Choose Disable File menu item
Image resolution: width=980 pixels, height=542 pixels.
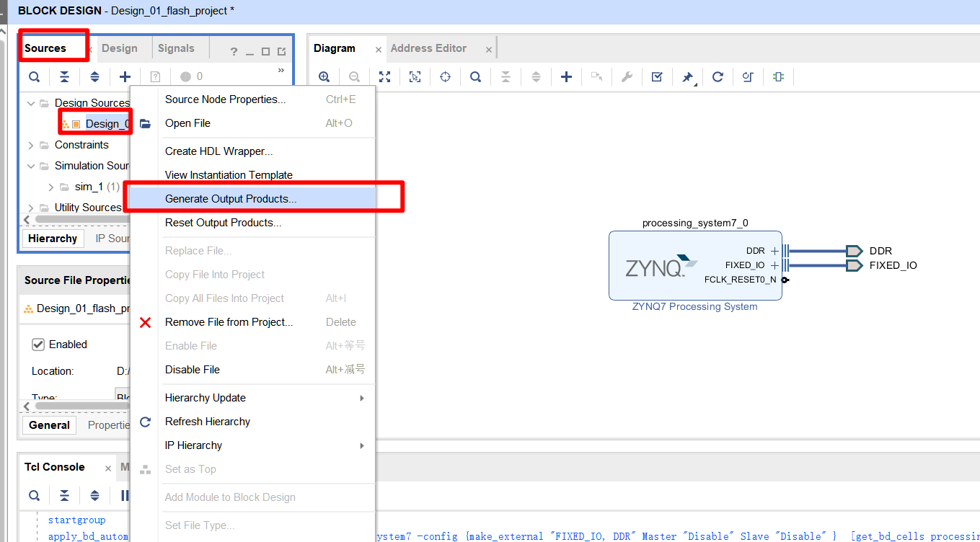[252, 370]
